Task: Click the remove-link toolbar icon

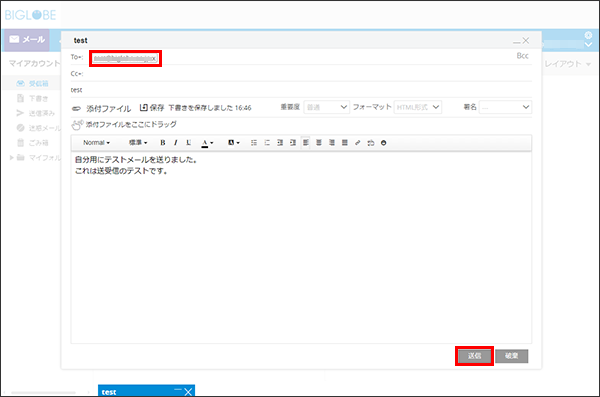Action: (x=371, y=143)
